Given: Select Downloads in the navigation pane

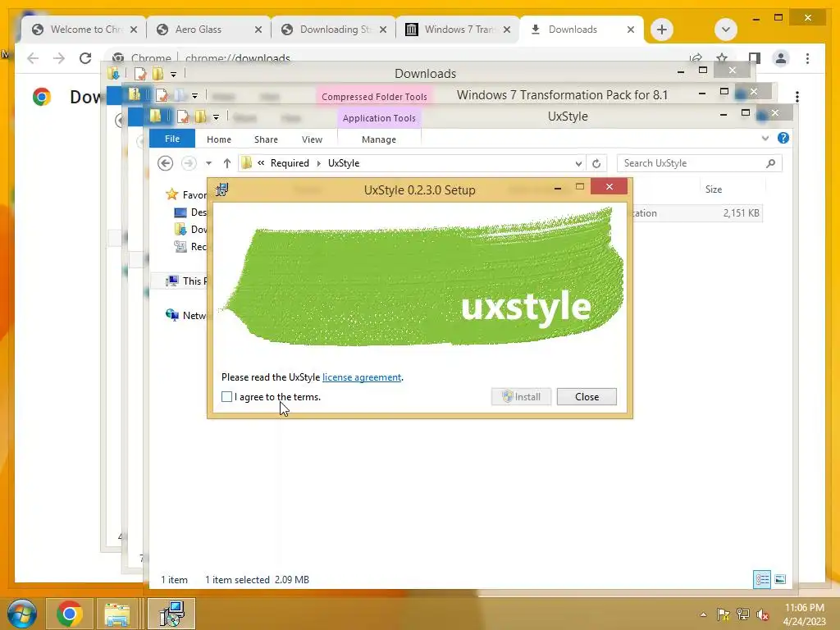Looking at the screenshot, I should point(190,230).
